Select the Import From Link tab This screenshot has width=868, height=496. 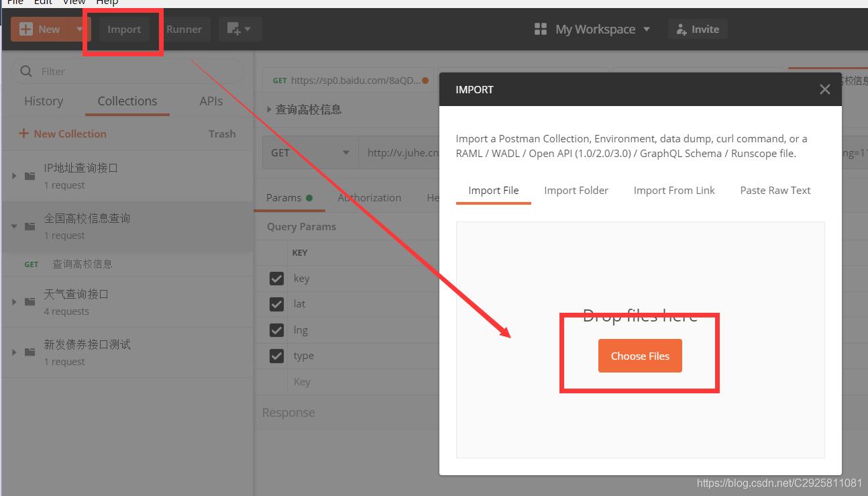coord(674,191)
